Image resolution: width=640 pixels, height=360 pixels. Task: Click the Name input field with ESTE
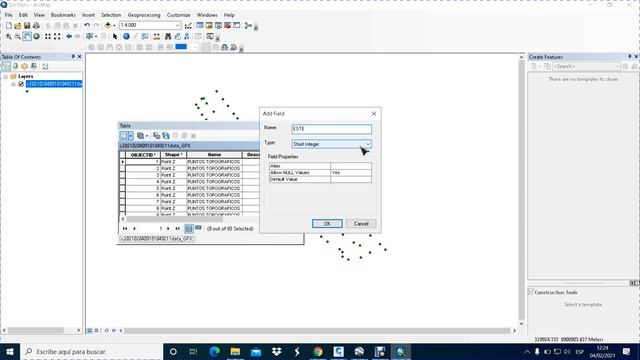point(331,129)
